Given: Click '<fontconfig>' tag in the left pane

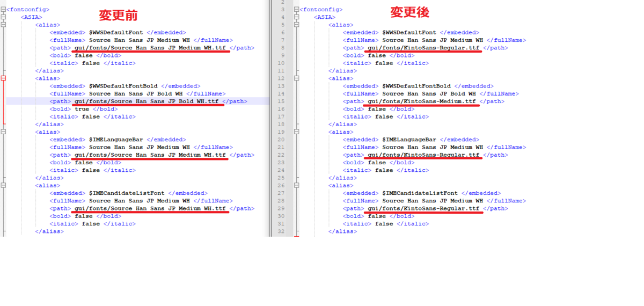Looking at the screenshot, I should click(28, 10).
